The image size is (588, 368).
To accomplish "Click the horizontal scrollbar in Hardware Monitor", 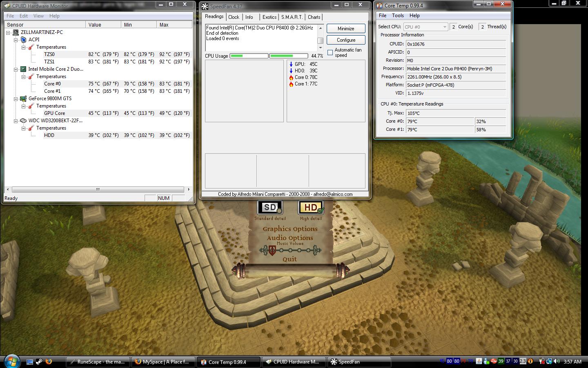I will [x=98, y=190].
